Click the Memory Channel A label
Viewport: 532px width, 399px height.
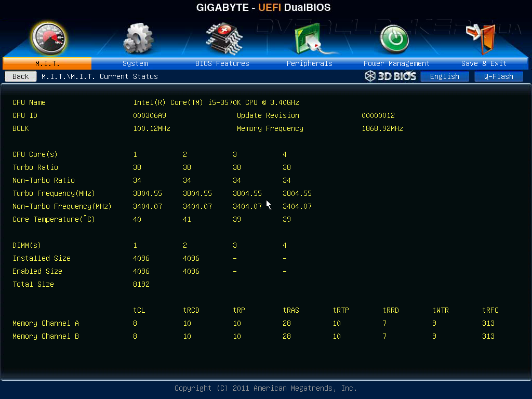click(x=46, y=323)
